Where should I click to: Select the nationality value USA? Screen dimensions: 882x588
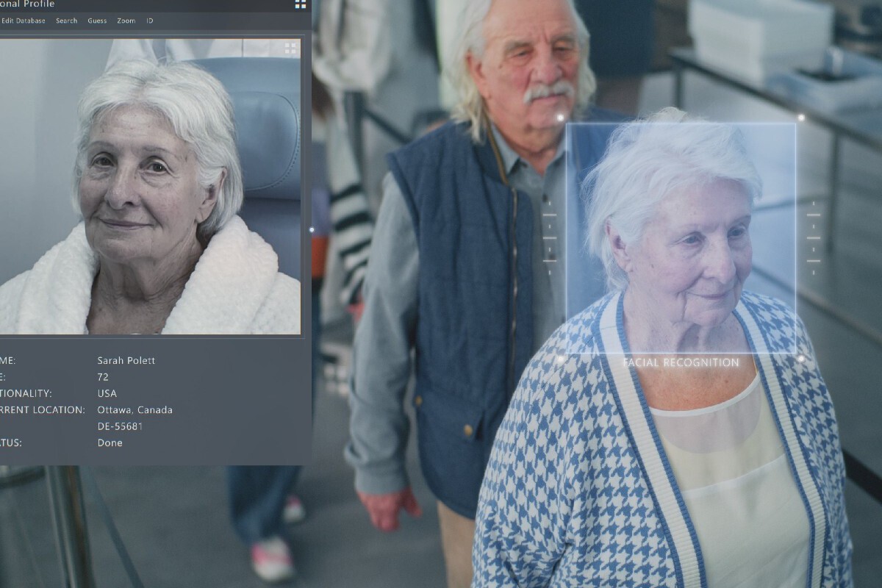(107, 393)
